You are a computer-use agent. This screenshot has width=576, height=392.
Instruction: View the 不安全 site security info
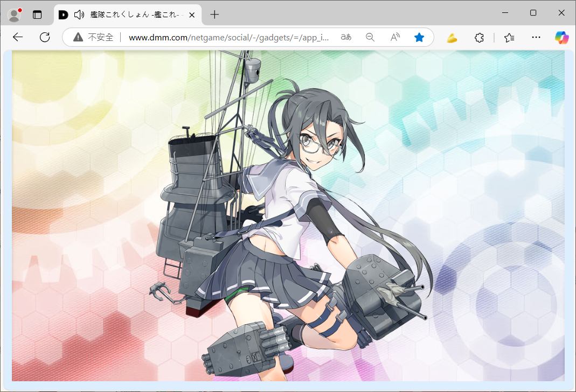(93, 37)
